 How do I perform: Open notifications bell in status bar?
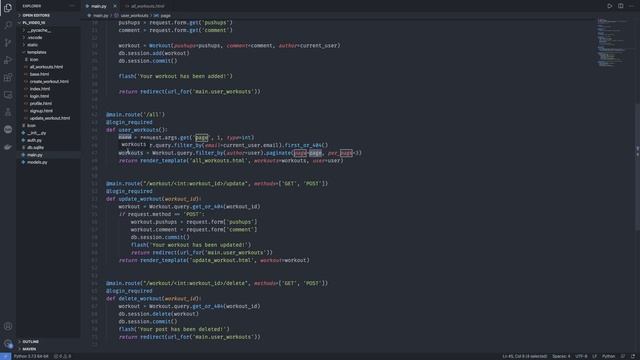coord(633,356)
